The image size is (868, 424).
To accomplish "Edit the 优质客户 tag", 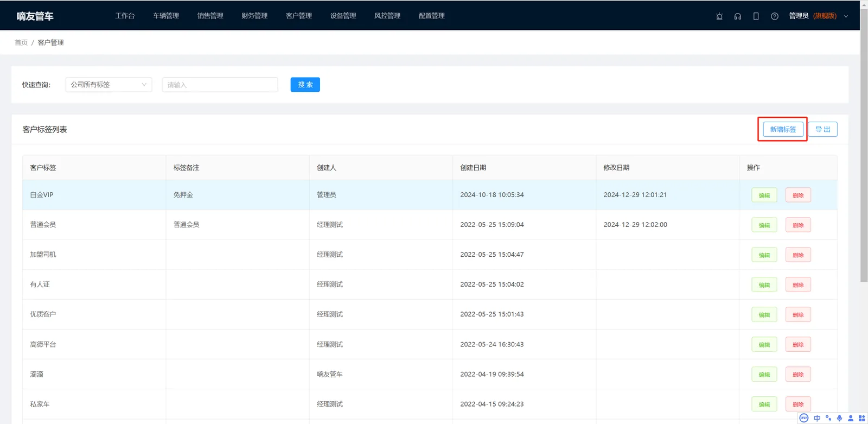I will pos(764,315).
